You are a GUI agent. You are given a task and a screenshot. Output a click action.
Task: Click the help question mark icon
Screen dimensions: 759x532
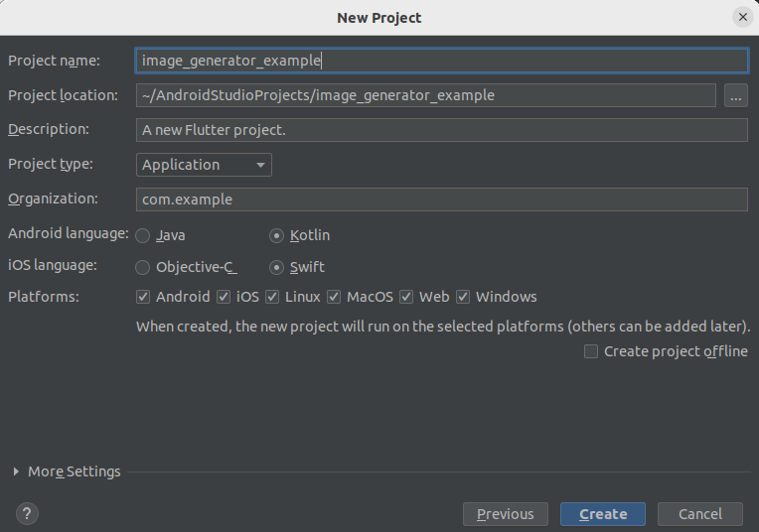(27, 513)
